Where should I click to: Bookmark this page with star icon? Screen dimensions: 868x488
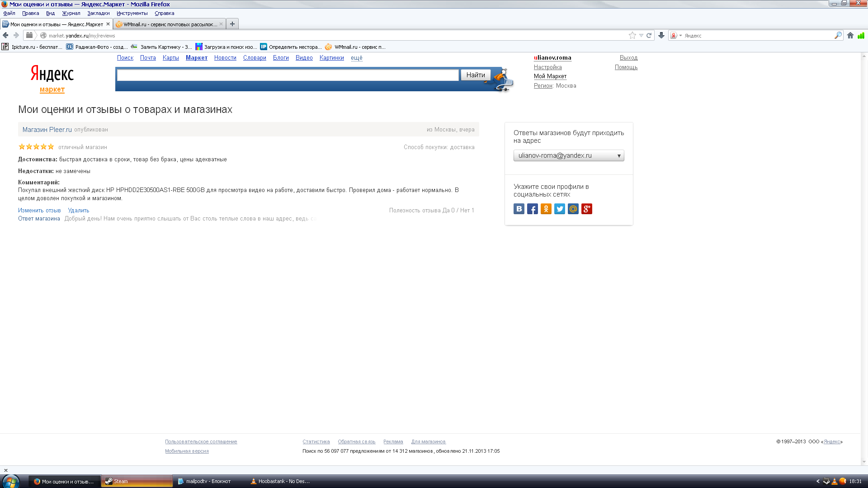tap(632, 35)
